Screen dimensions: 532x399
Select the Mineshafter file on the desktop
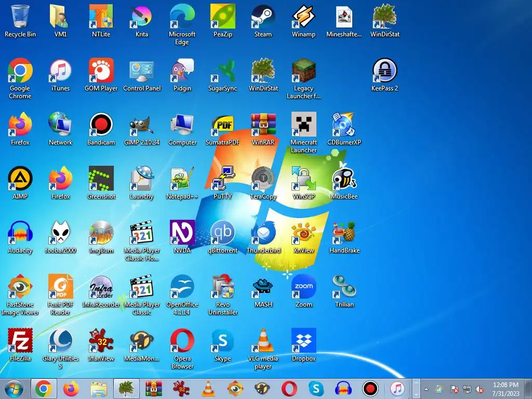point(344,20)
